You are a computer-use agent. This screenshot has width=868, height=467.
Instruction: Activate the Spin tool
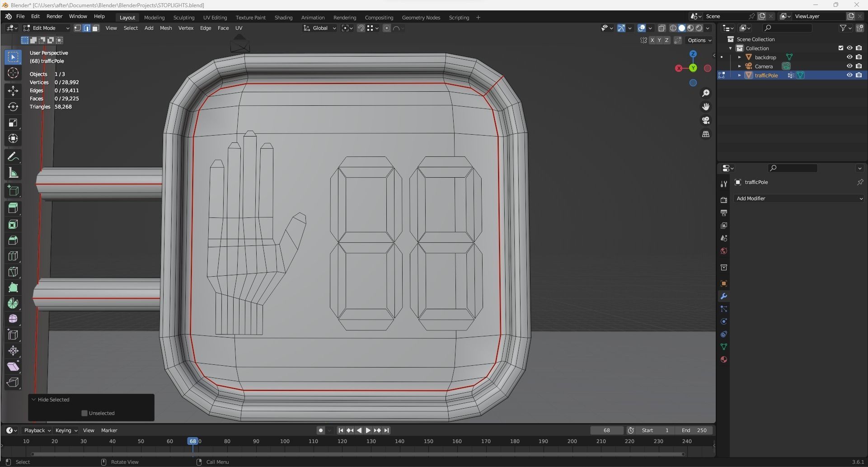pyautogui.click(x=13, y=303)
